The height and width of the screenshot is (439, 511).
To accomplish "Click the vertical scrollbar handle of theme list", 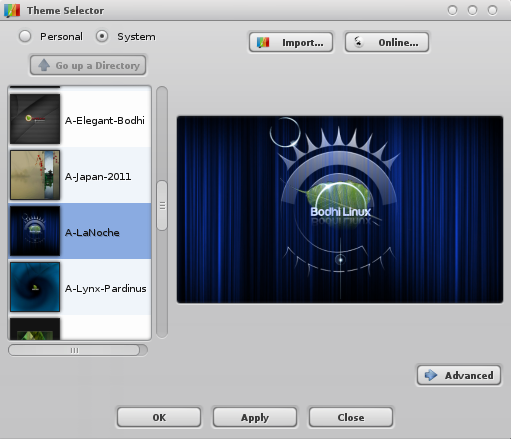I will pyautogui.click(x=162, y=206).
